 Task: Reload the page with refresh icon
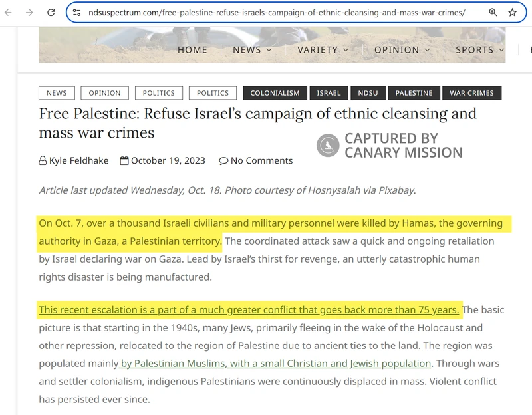point(51,13)
